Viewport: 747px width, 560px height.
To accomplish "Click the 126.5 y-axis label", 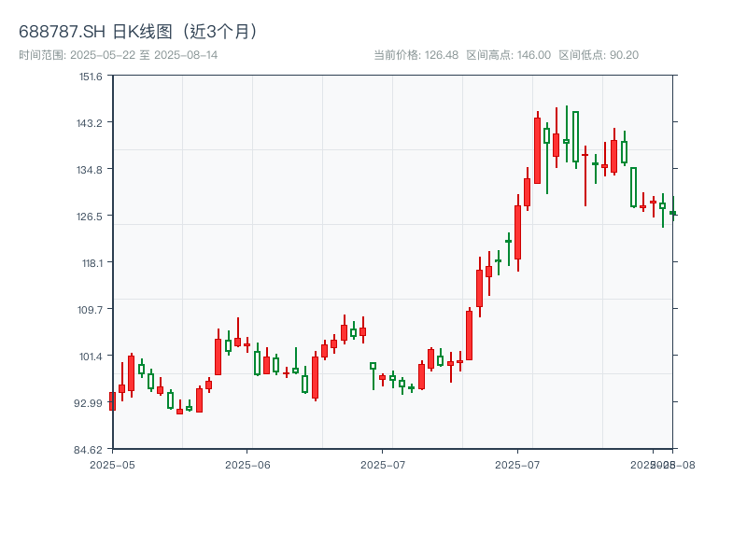I will pos(91,217).
